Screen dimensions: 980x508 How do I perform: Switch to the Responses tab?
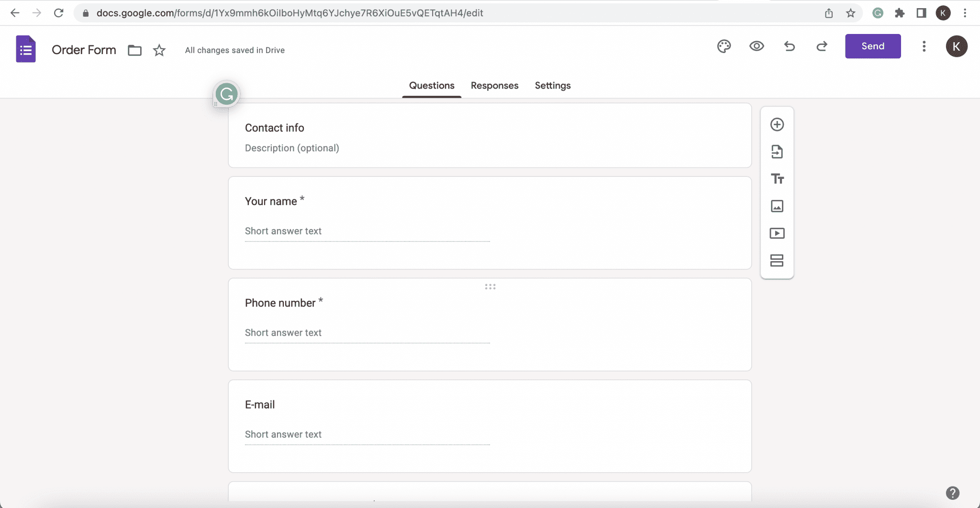tap(495, 86)
